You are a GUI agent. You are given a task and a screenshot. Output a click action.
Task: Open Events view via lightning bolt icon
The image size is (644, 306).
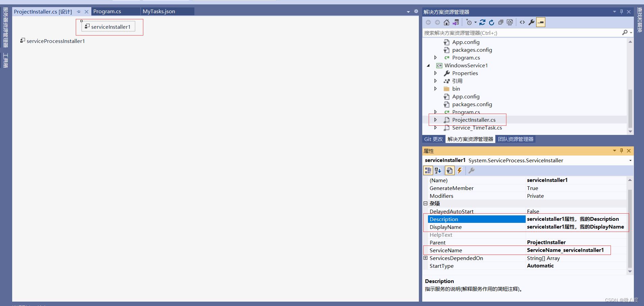pos(459,170)
